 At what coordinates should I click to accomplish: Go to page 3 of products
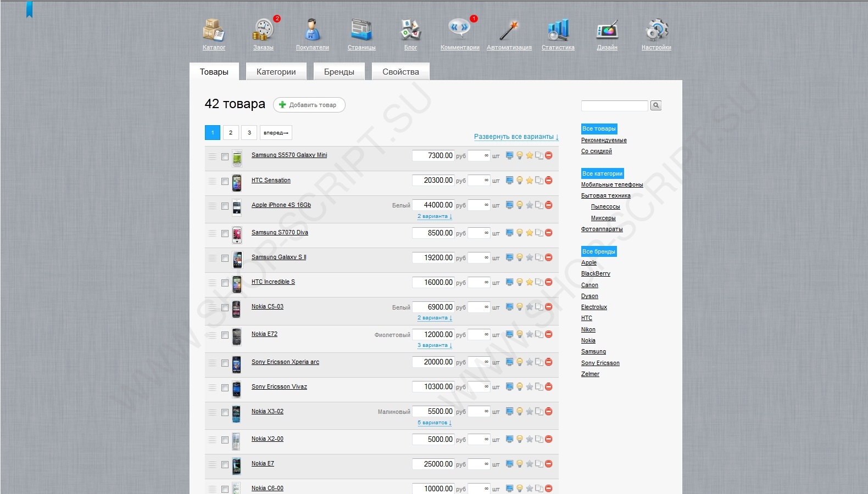point(249,133)
